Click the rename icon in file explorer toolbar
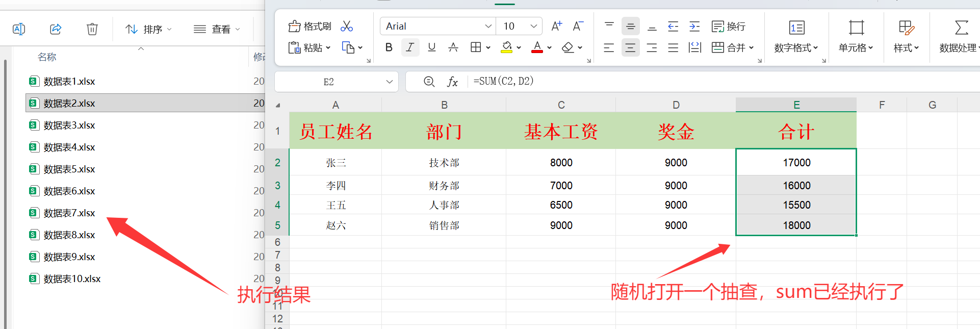The width and height of the screenshot is (980, 329). [19, 29]
